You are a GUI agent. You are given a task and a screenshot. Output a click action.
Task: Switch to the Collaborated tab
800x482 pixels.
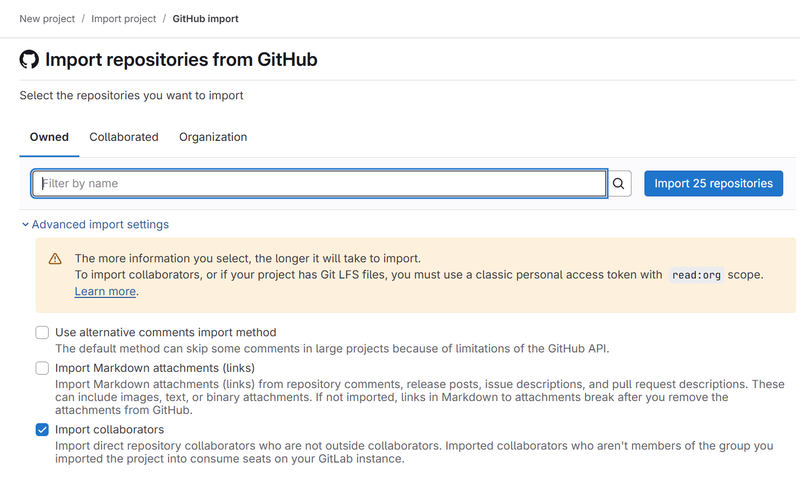click(x=124, y=137)
